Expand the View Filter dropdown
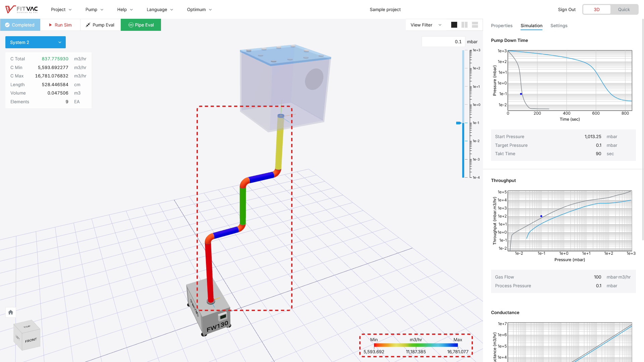The width and height of the screenshot is (644, 362). 426,25
